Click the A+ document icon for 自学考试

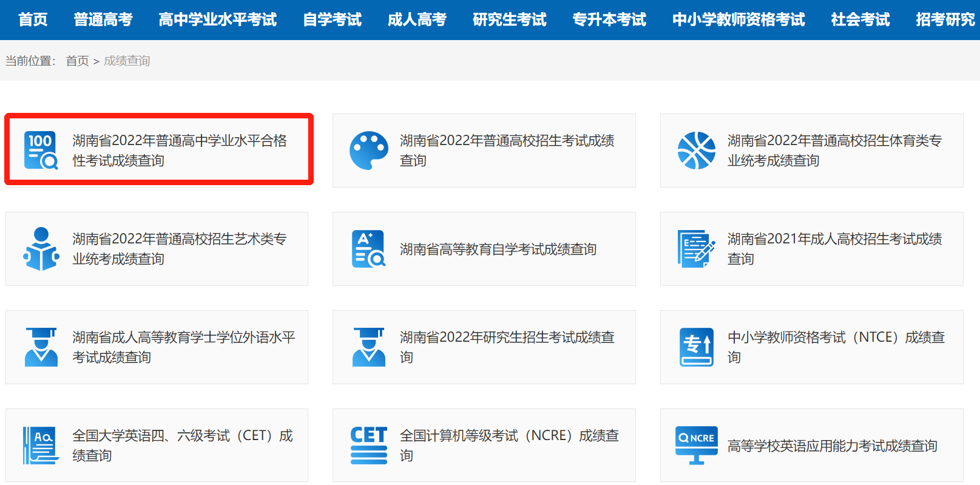point(368,248)
